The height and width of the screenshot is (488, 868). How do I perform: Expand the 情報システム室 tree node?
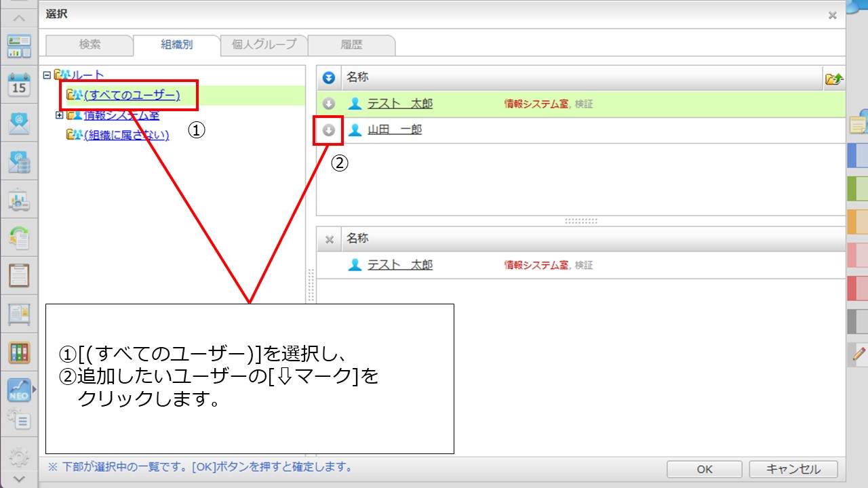tap(59, 115)
